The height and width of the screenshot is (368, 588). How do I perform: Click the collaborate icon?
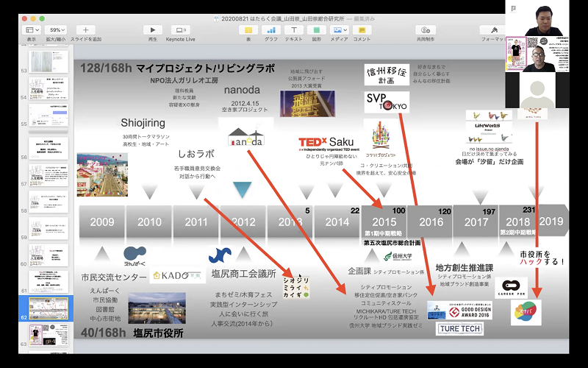click(425, 29)
